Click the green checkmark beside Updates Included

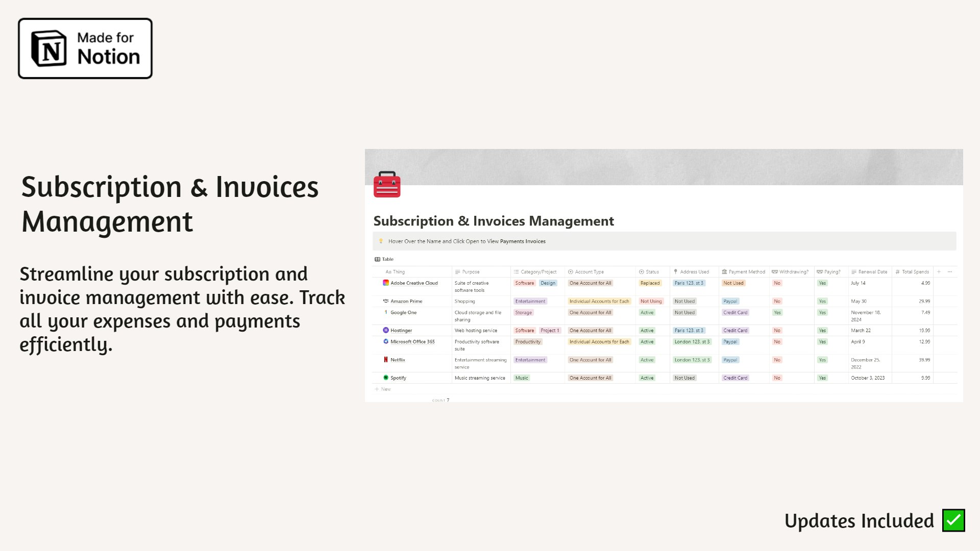pyautogui.click(x=953, y=520)
